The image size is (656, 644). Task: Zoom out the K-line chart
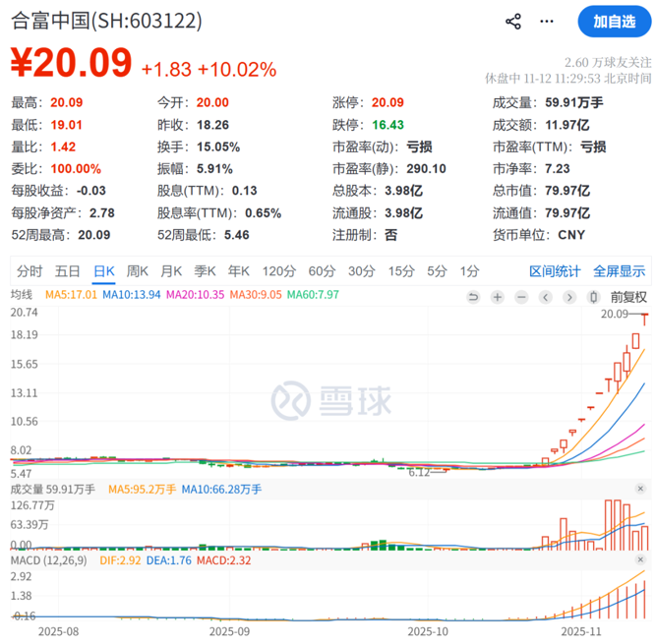pyautogui.click(x=521, y=296)
